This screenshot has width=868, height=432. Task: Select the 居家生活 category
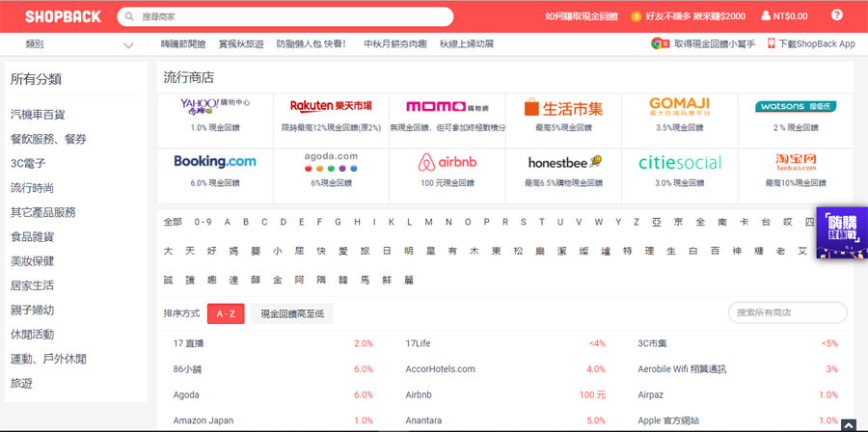coord(32,285)
